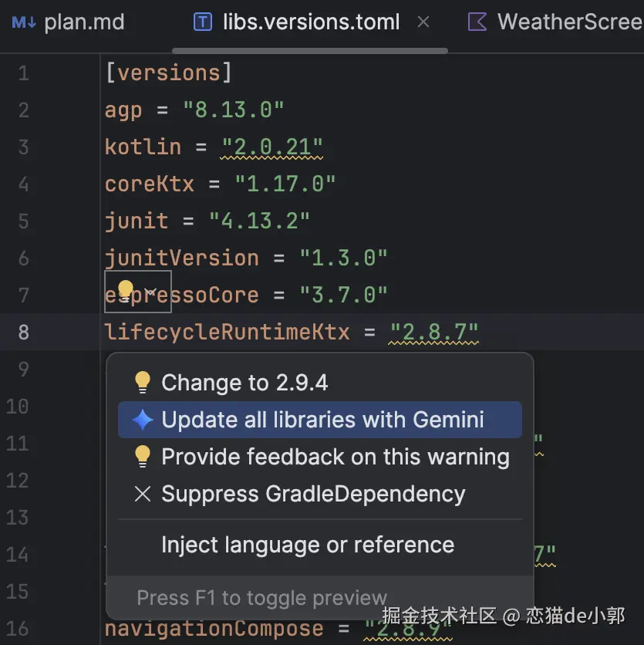Image resolution: width=644 pixels, height=645 pixels.
Task: Click the Markdown icon on plan.md tab
Action: 22,22
